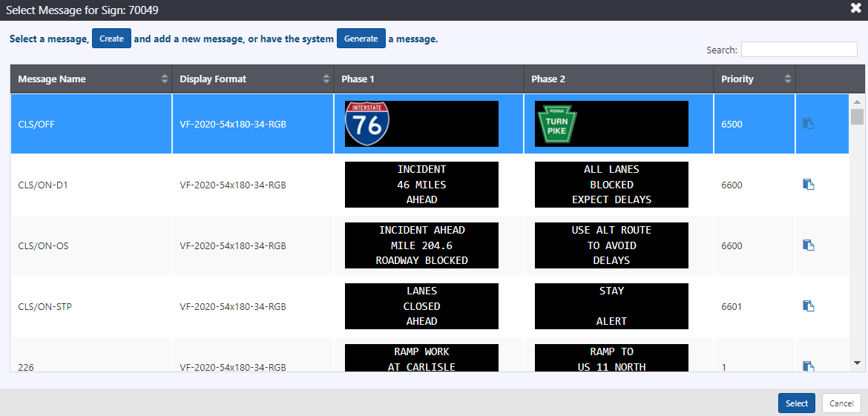Select the INCIDENT 46 MILES AHEAD preview
This screenshot has width=868, height=416.
[x=421, y=185]
